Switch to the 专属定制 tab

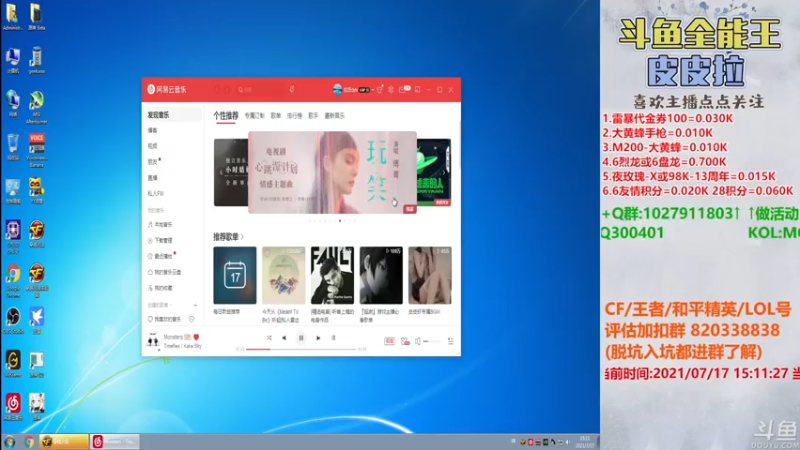tap(254, 116)
